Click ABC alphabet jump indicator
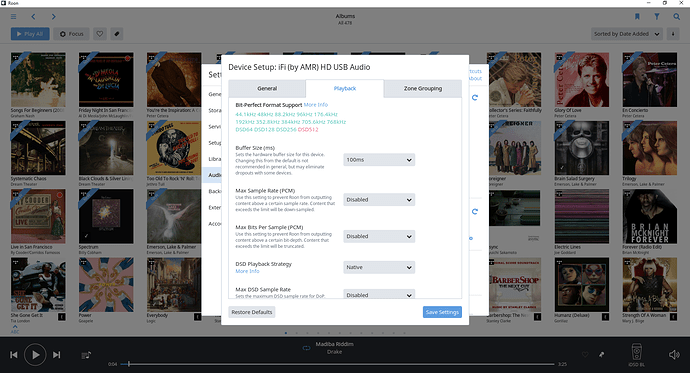 pyautogui.click(x=15, y=329)
